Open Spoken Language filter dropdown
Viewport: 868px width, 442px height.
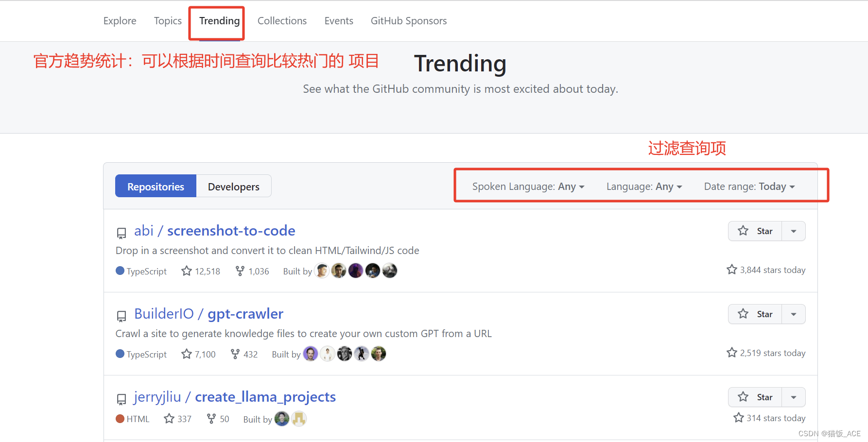tap(528, 187)
